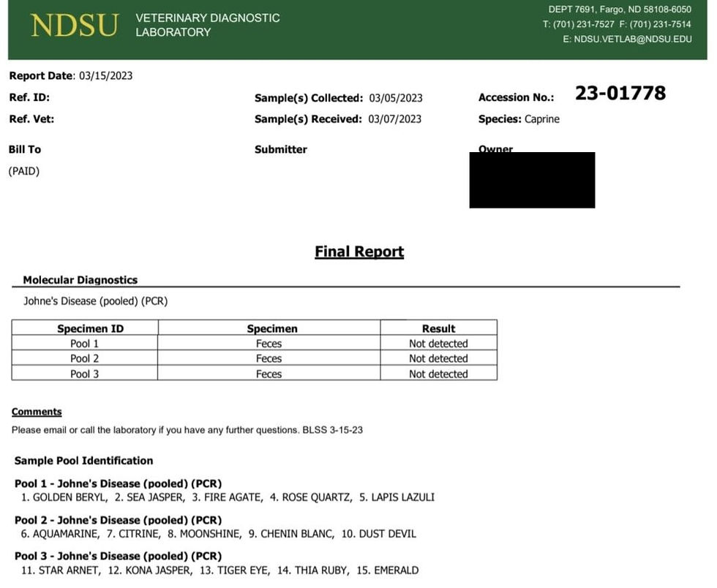Select the SEA JASPER sample name

pos(155,497)
